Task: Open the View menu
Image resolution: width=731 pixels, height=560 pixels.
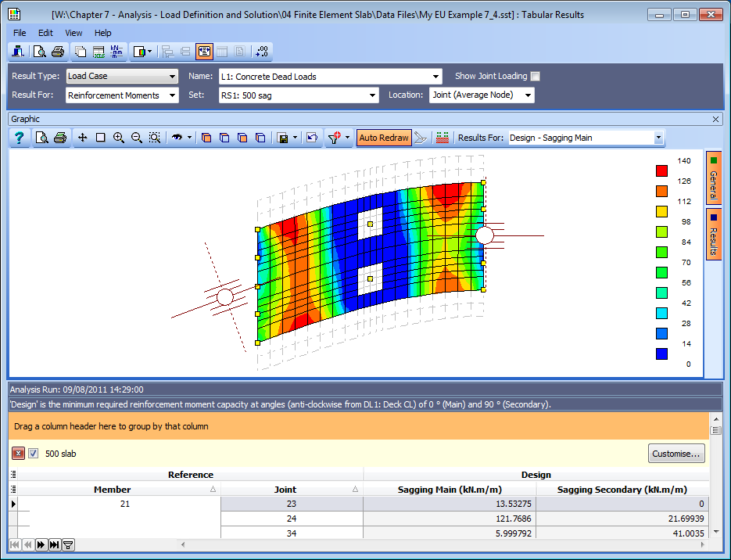Action: [x=73, y=33]
